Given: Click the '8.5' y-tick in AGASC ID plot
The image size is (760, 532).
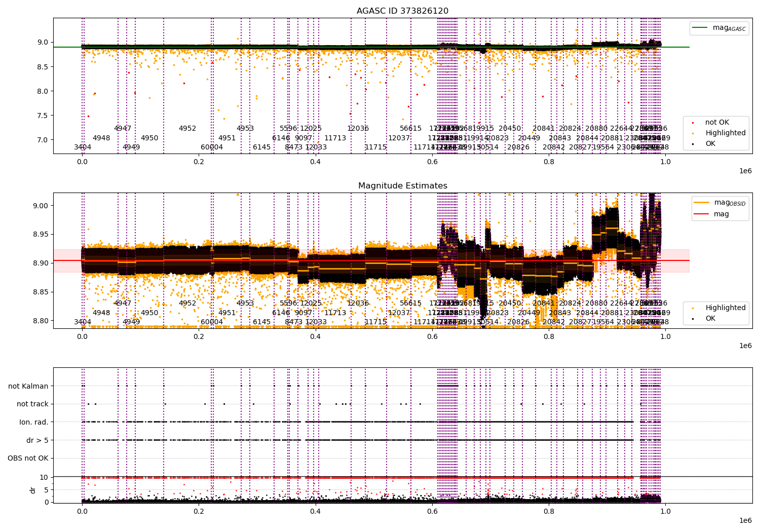Looking at the screenshot, I should (x=43, y=67).
